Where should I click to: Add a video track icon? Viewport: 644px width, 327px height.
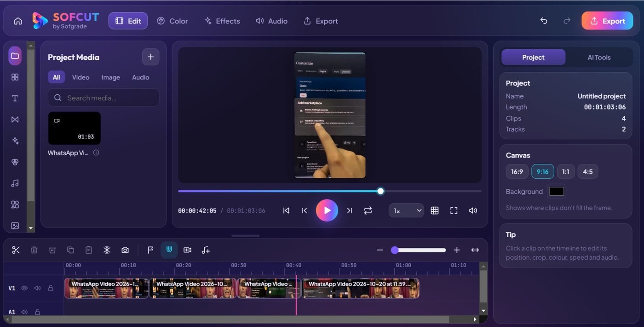[x=187, y=250]
